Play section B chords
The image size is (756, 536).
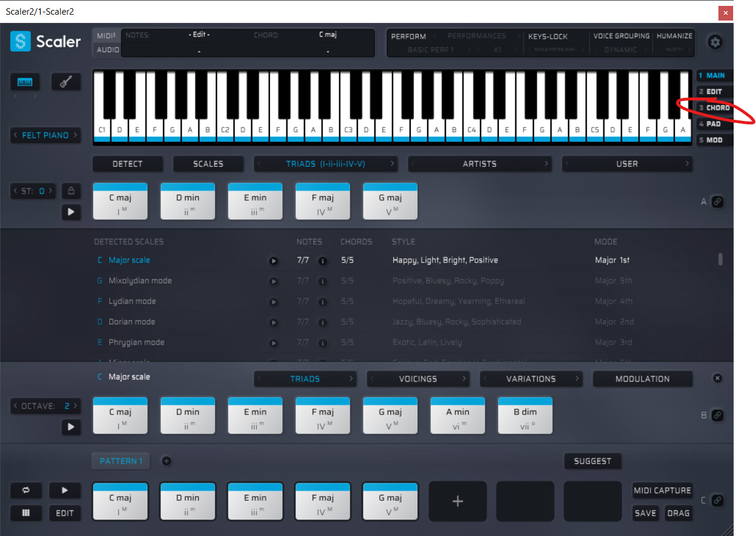(71, 427)
